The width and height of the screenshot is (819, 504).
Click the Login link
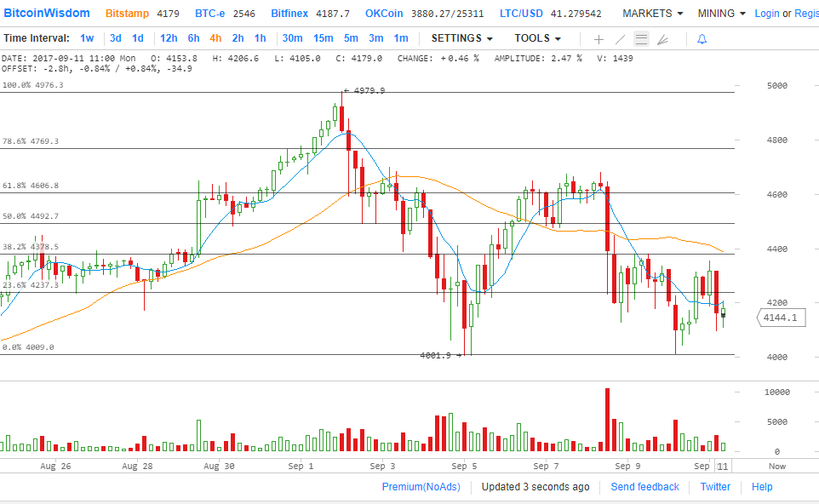(x=766, y=14)
